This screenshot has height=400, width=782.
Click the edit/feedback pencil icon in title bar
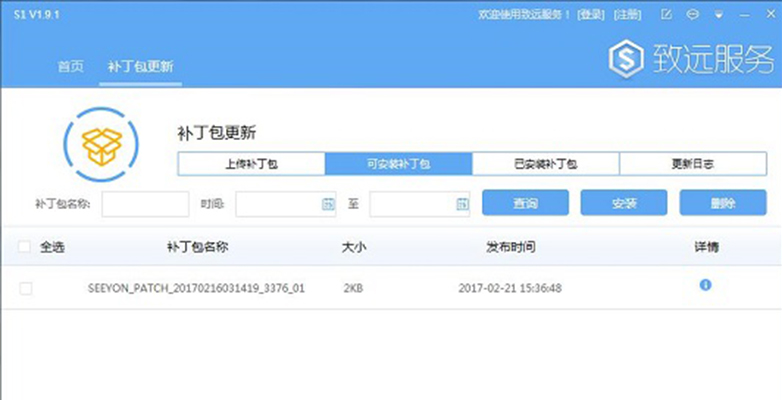click(x=666, y=14)
